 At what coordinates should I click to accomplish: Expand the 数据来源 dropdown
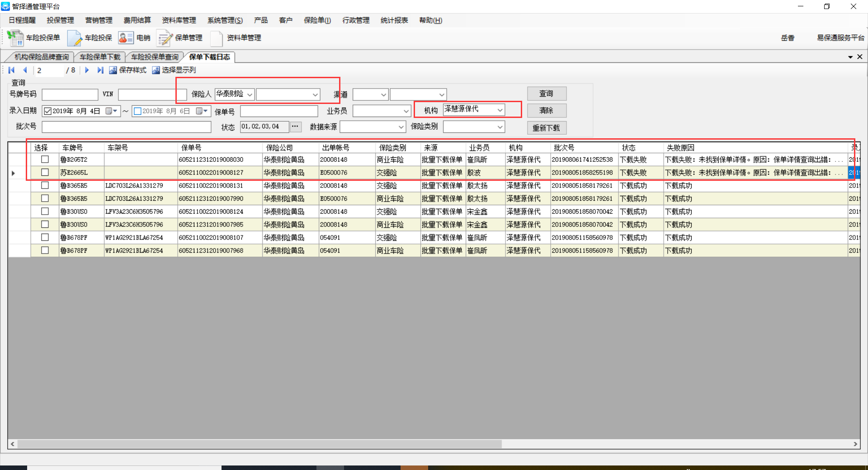401,127
